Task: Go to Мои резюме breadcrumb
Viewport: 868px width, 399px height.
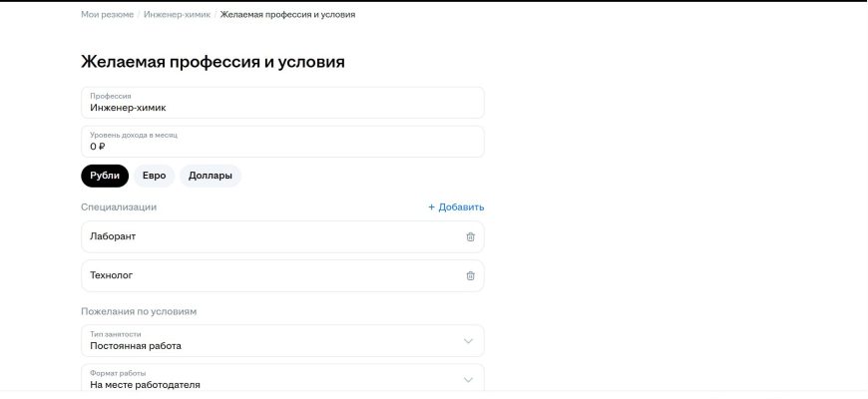Action: (x=109, y=15)
